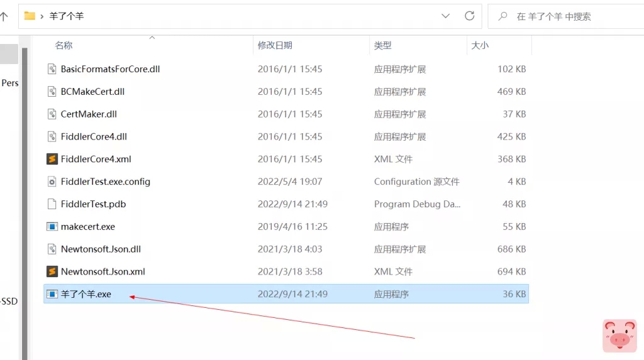Click the 4 KB size cell
The width and height of the screenshot is (644, 360).
pyautogui.click(x=517, y=182)
